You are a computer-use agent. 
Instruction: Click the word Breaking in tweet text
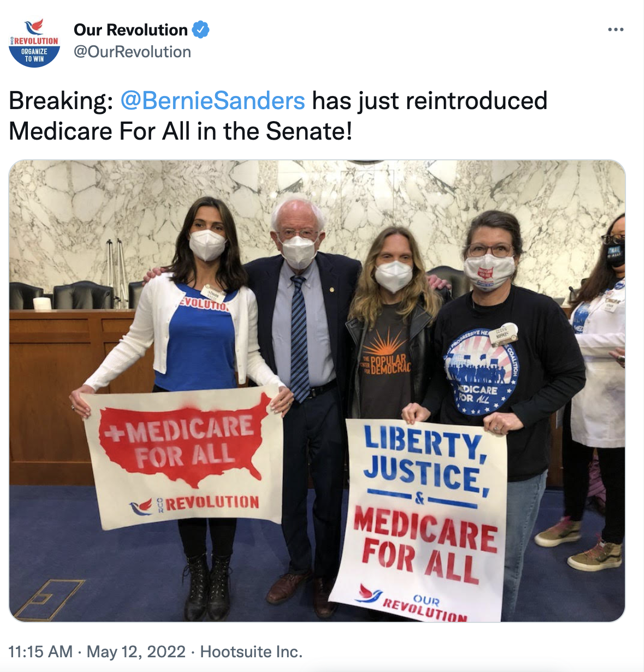[61, 101]
